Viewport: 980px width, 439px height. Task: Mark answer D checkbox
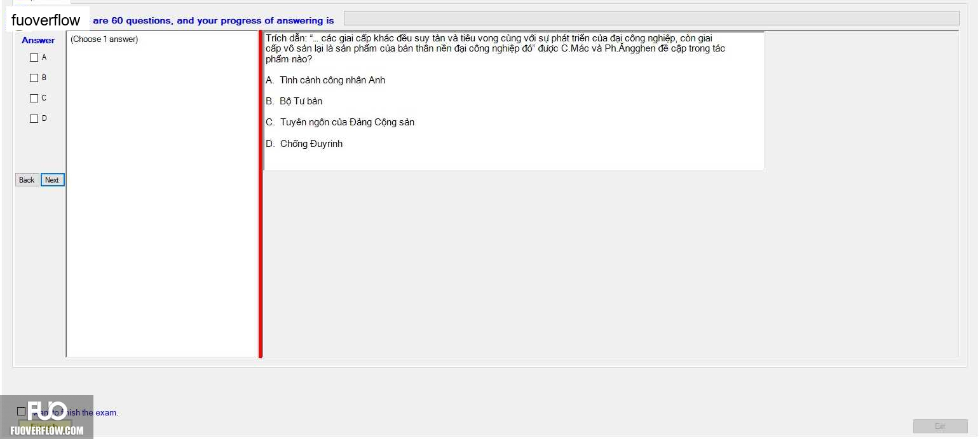[34, 119]
